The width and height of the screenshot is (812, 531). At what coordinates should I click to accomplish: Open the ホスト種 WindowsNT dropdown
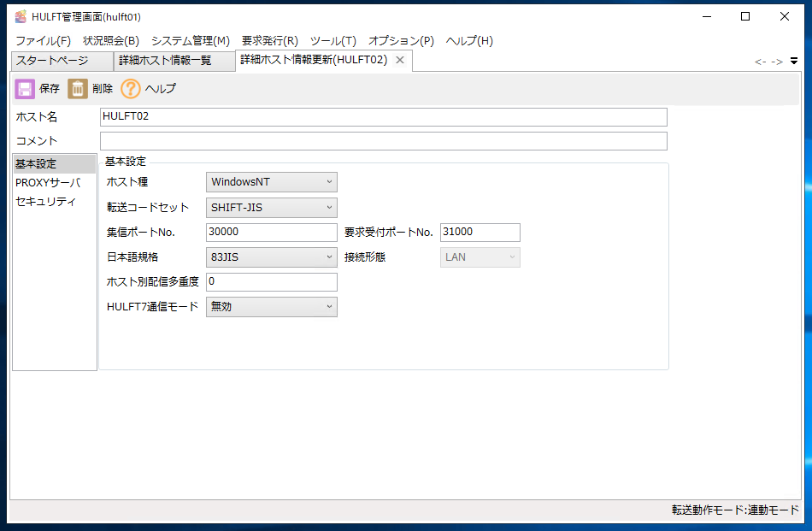[x=271, y=182]
